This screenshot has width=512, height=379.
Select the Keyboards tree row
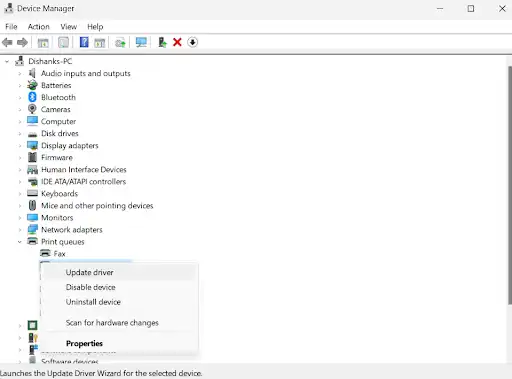pyautogui.click(x=59, y=194)
